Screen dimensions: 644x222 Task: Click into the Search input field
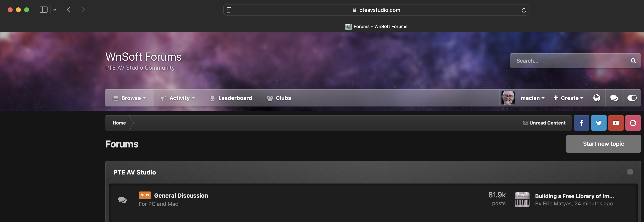(x=568, y=61)
